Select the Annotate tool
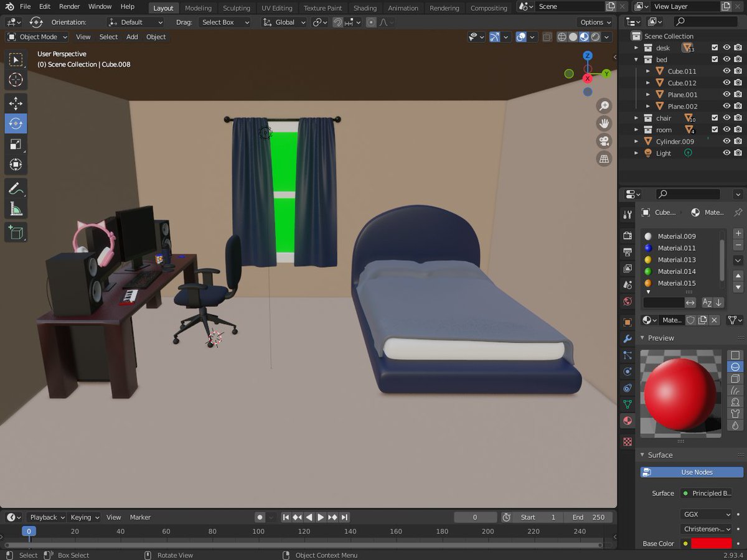Image resolution: width=747 pixels, height=560 pixels. [x=16, y=189]
